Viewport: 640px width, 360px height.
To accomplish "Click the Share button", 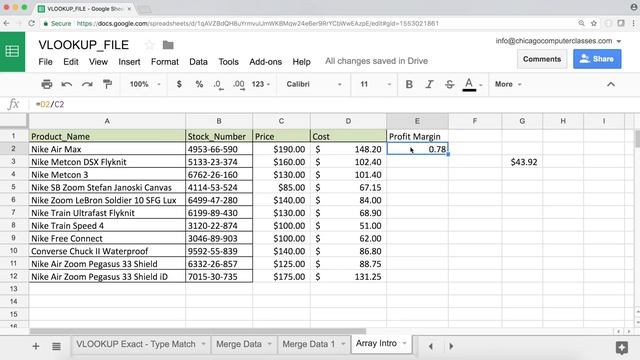I will tap(597, 59).
